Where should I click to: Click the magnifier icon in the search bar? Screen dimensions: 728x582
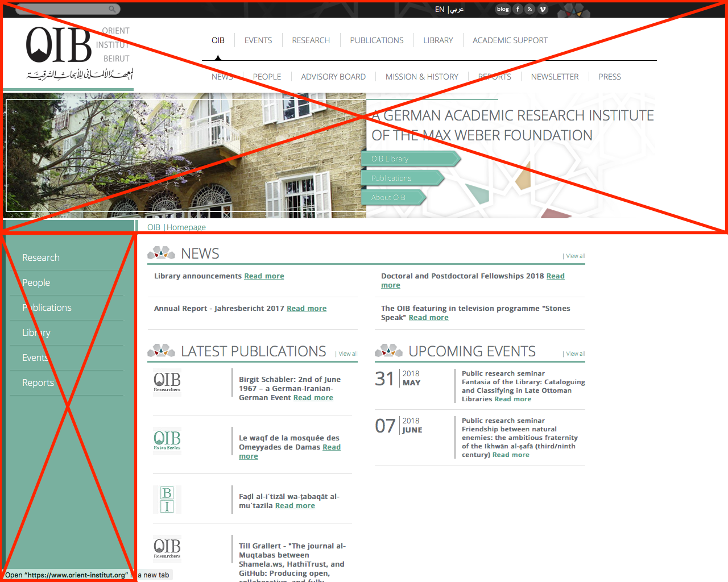point(113,9)
